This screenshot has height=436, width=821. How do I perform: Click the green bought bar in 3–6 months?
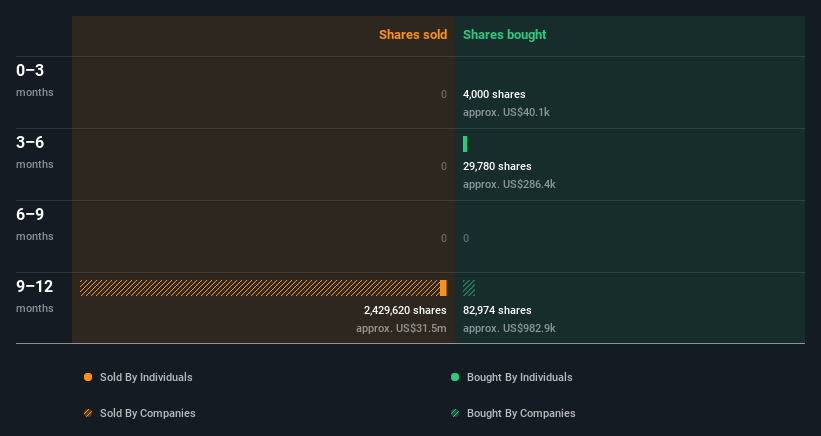(465, 144)
